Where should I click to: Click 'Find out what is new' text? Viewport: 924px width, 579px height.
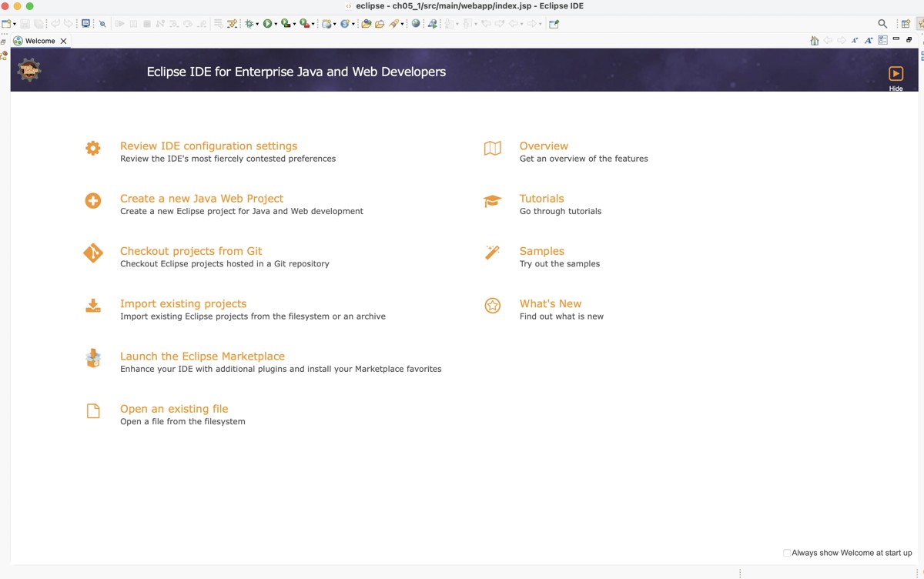561,316
